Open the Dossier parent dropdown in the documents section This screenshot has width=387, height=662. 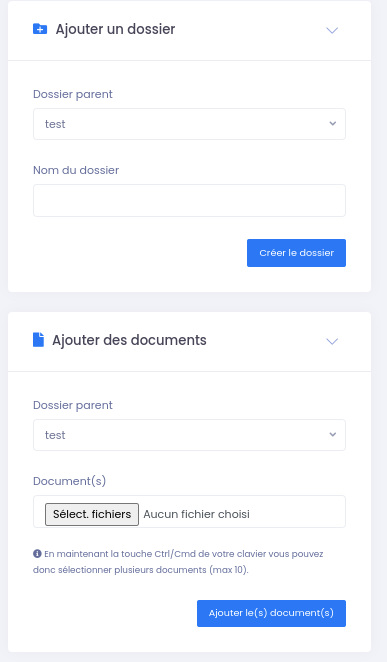189,435
